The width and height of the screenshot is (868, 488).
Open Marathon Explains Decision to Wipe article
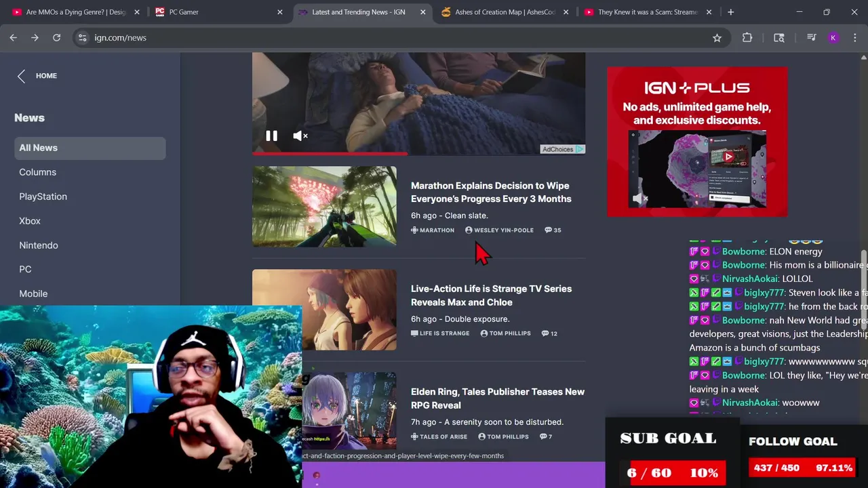click(491, 192)
